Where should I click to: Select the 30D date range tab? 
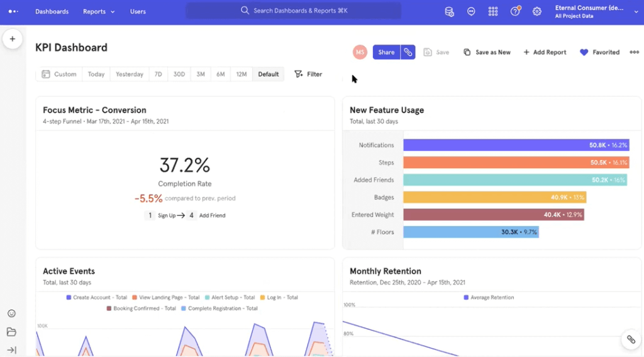pyautogui.click(x=179, y=74)
